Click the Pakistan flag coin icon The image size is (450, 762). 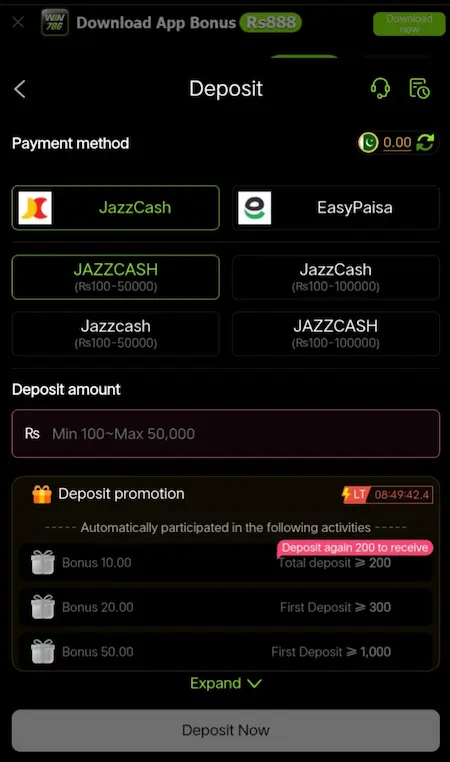(x=368, y=143)
